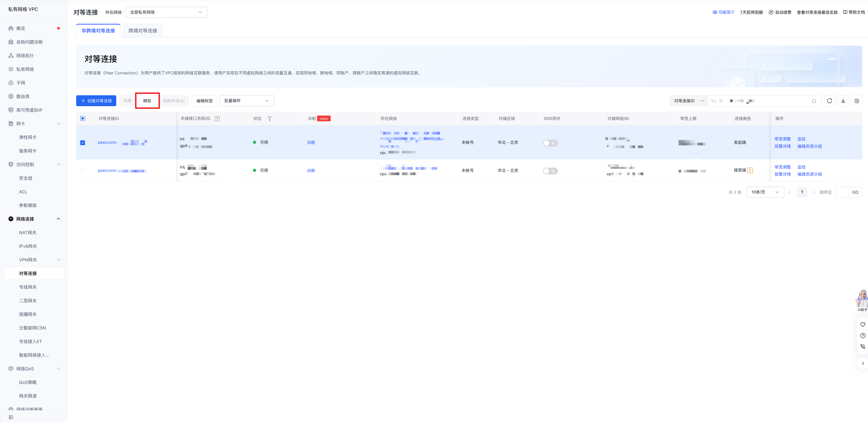The height and width of the screenshot is (422, 868).
Task: Collapse the sidebar menu at bottom
Action: [x=11, y=417]
